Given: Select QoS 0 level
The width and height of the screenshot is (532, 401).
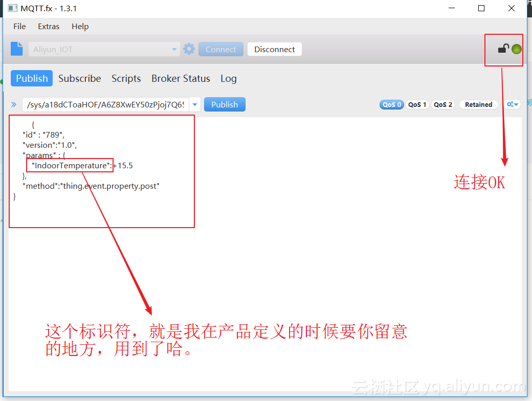Looking at the screenshot, I should pos(391,104).
